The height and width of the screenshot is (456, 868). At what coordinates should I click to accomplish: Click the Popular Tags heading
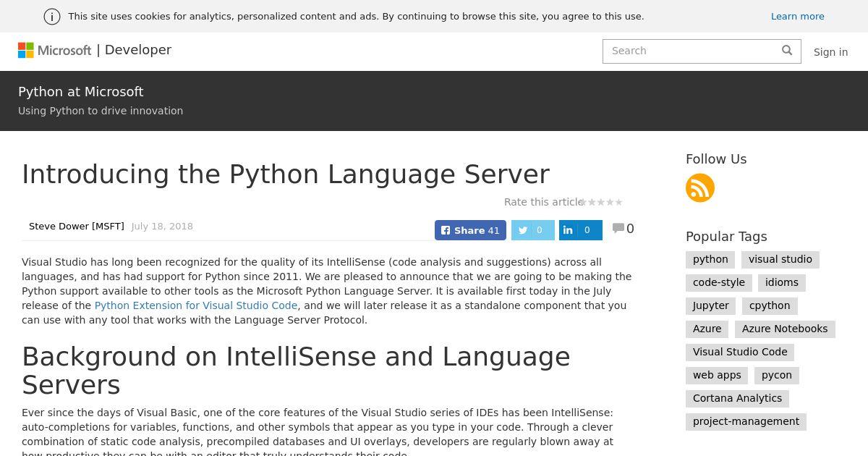(x=726, y=237)
